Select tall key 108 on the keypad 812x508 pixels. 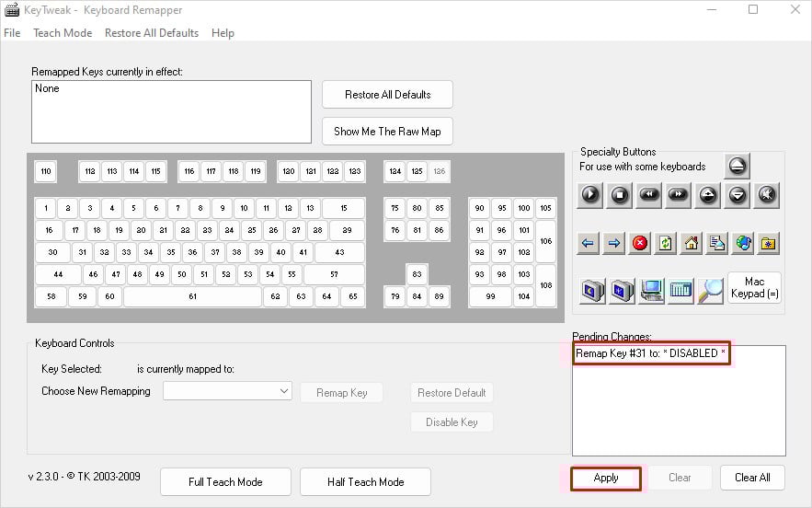[546, 285]
